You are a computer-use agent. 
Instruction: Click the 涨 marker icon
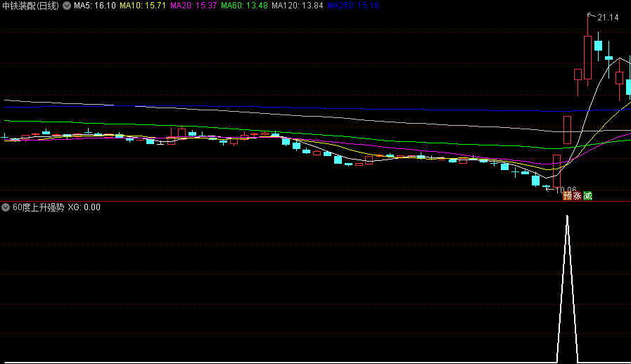click(x=578, y=196)
